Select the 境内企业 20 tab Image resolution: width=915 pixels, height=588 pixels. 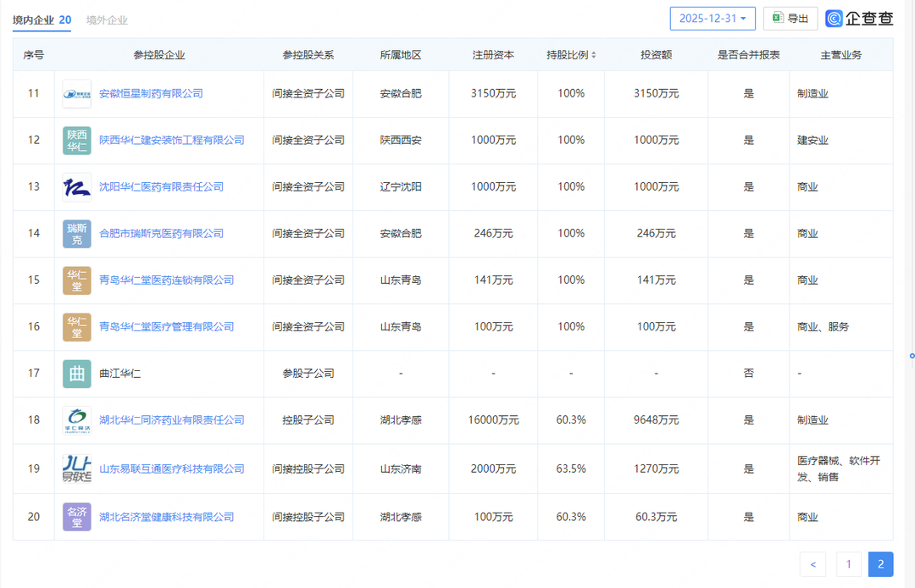42,20
